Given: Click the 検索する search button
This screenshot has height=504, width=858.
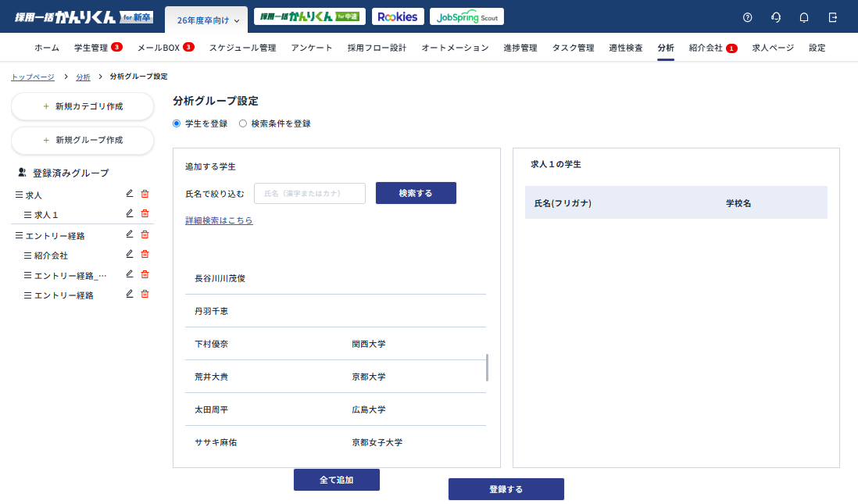Looking at the screenshot, I should (416, 193).
